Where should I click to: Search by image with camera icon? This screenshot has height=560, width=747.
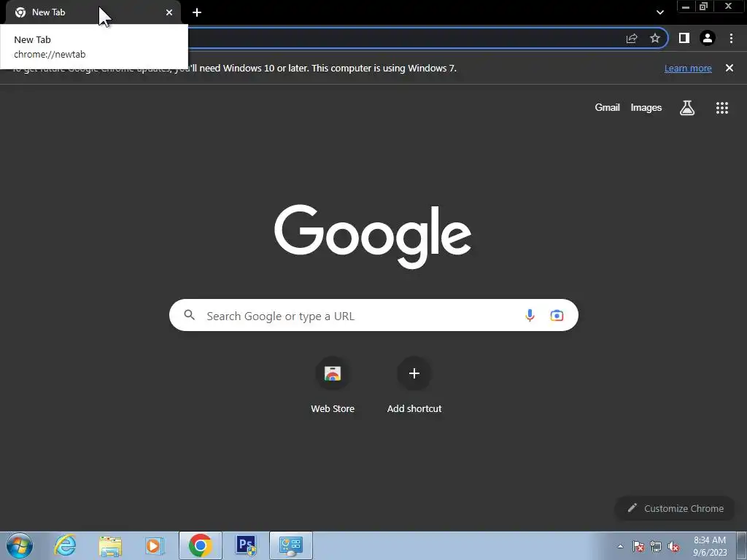coord(557,315)
